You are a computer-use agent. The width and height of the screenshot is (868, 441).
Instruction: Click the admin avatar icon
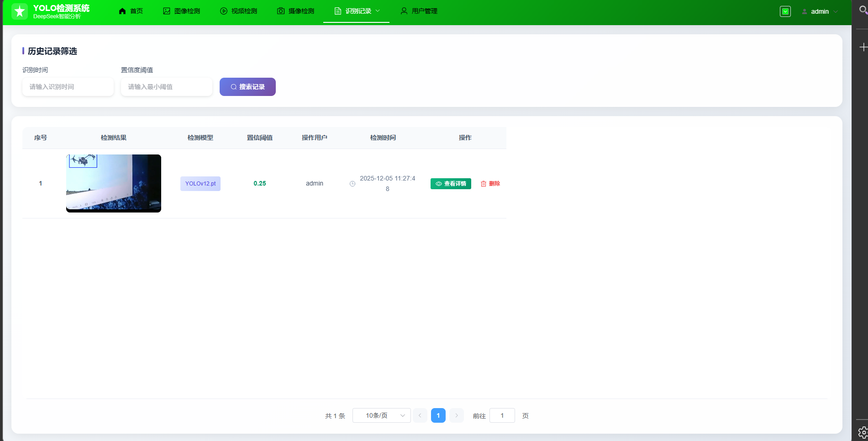click(805, 11)
